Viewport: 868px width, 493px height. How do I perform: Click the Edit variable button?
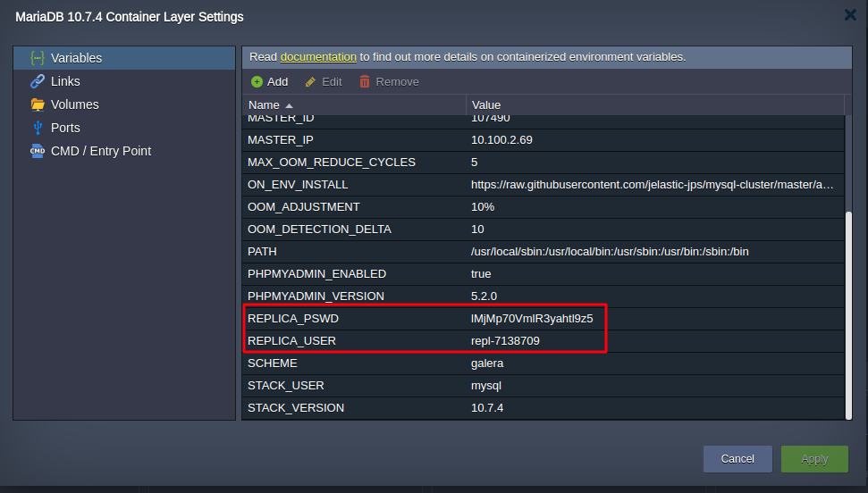coord(324,82)
